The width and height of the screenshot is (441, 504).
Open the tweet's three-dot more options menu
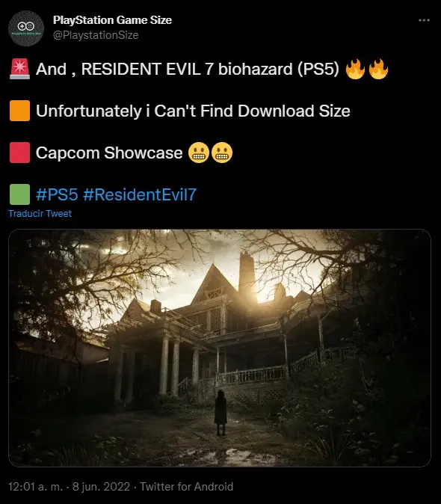pyautogui.click(x=424, y=20)
